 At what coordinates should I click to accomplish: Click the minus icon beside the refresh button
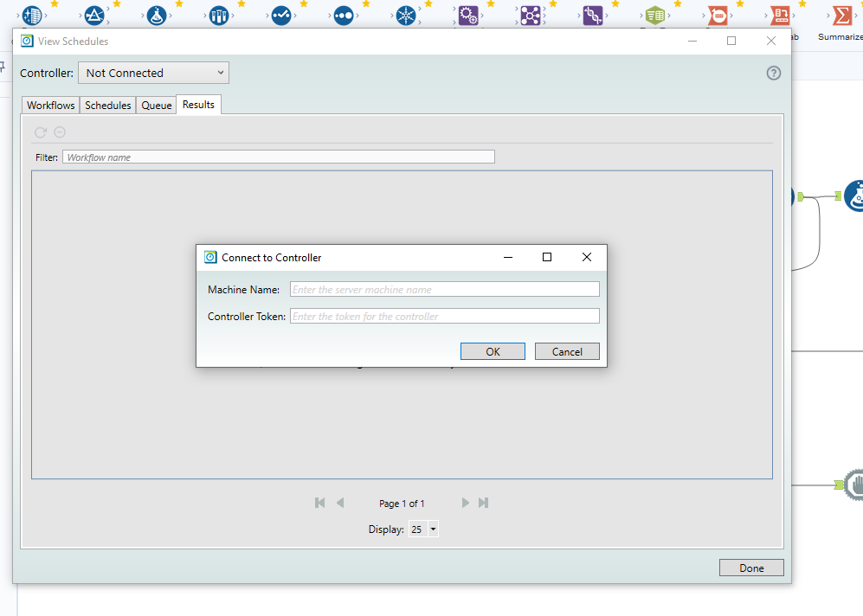coord(59,132)
